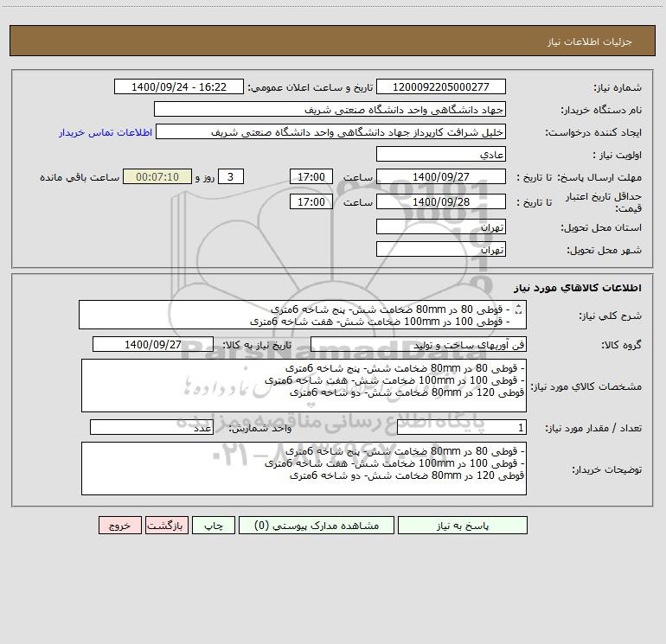666x644 pixels.
Task: Click the حداقل تاریخ اعتبار قیمت label
Action: [x=603, y=202]
